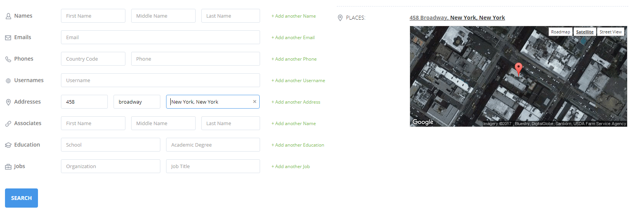
Task: Add another Name in Names row
Action: (x=294, y=16)
